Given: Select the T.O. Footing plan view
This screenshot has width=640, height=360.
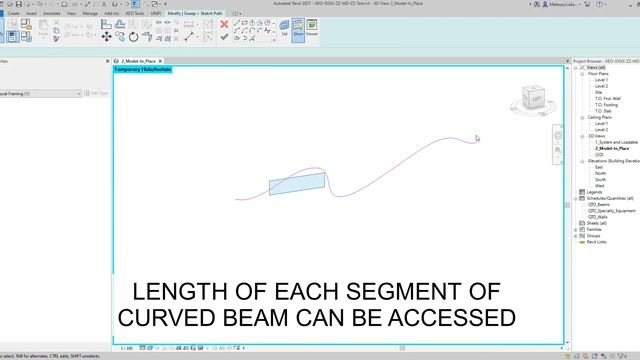Looking at the screenshot, I should 606,105.
